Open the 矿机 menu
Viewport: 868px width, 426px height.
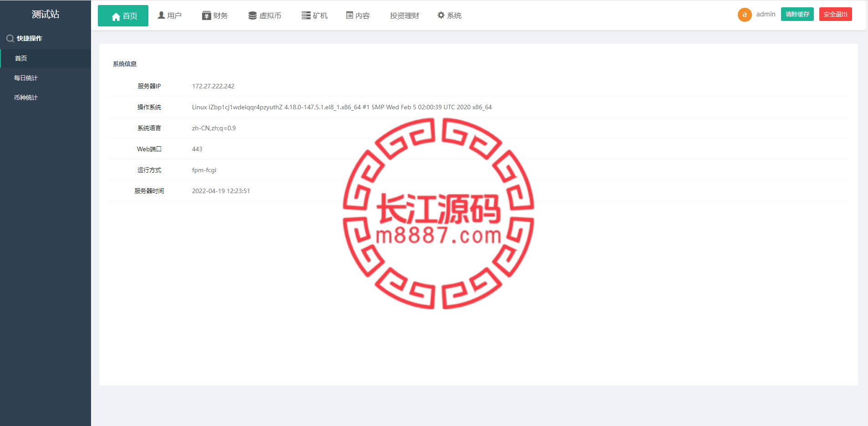point(315,15)
